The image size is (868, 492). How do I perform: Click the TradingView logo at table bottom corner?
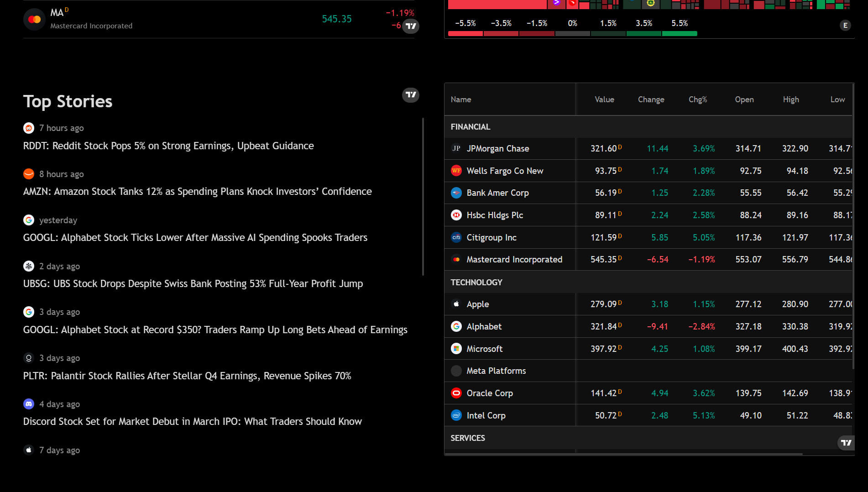[x=846, y=443]
